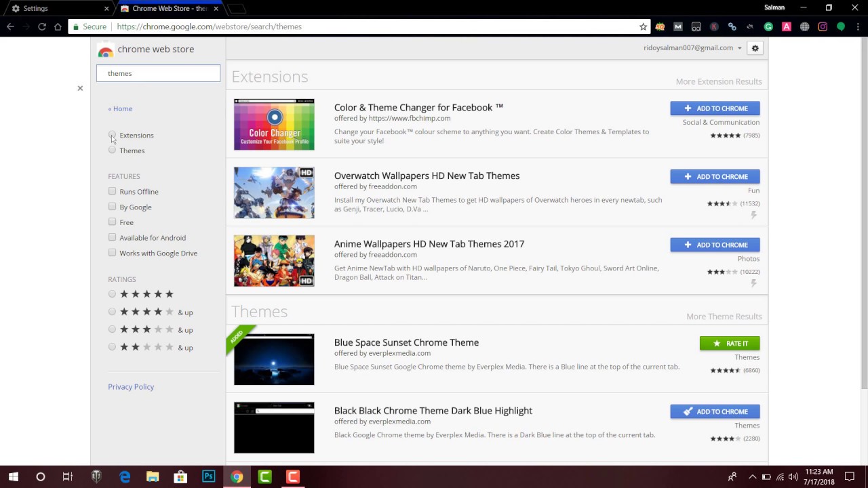Add Color & Theme Changer to Chrome
Viewport: 868px width, 488px height.
pyautogui.click(x=715, y=108)
